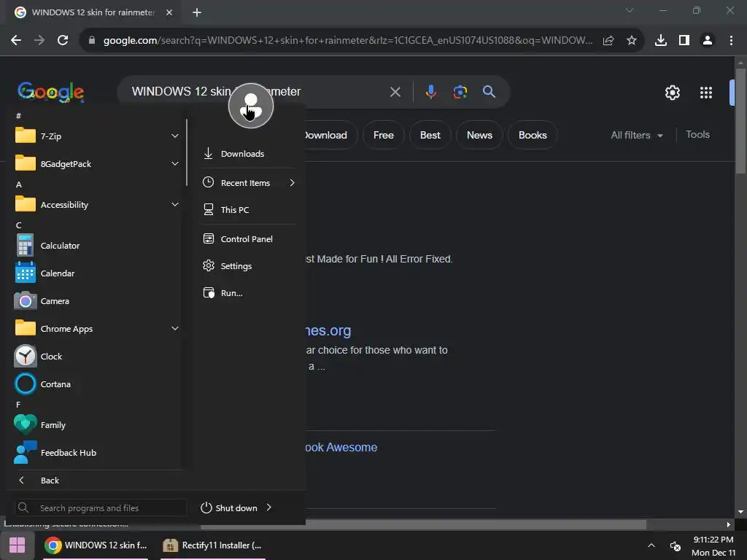Switch to the Chrome taskbar window
The width and height of the screenshot is (747, 560).
pyautogui.click(x=96, y=545)
